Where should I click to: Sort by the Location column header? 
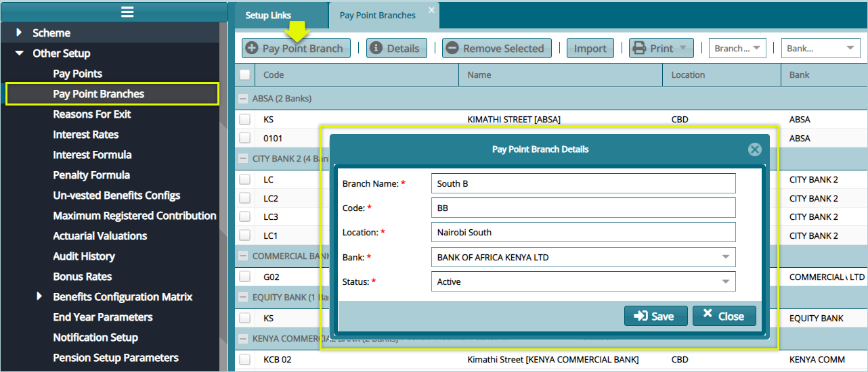pyautogui.click(x=722, y=75)
